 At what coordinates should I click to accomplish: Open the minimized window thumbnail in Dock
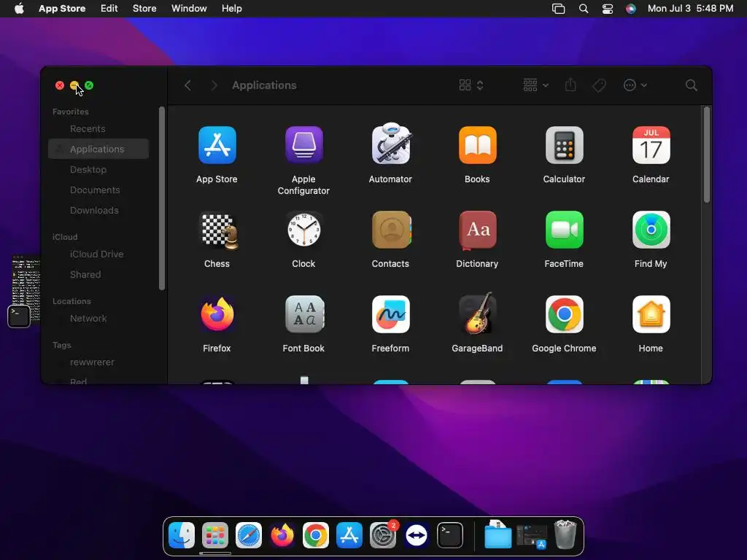(x=532, y=537)
